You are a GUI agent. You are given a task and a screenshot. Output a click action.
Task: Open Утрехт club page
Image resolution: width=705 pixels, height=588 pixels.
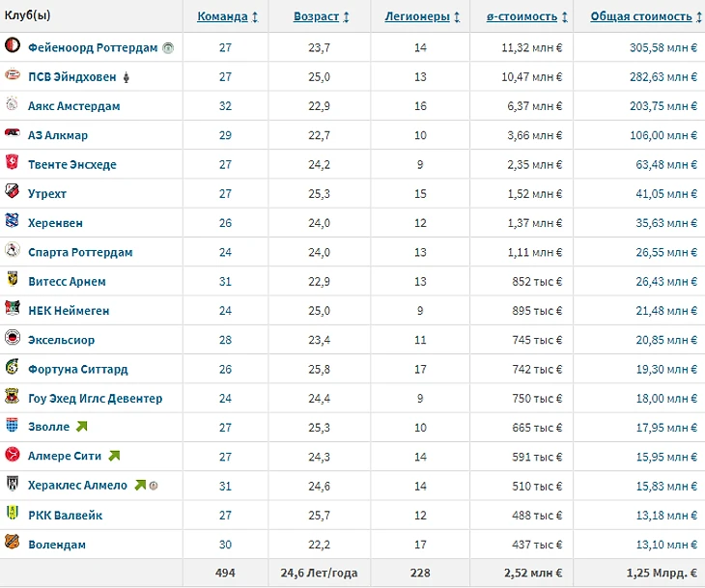coord(47,194)
